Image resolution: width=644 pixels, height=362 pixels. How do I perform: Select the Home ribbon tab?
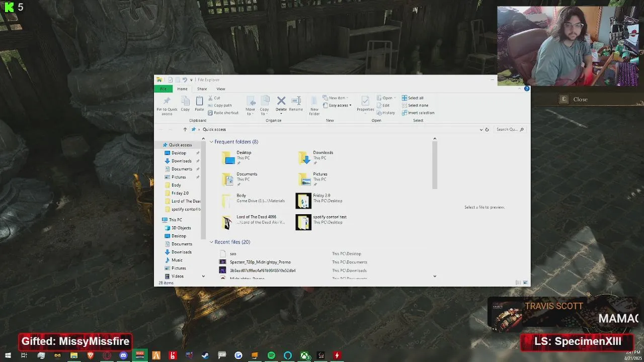click(x=182, y=88)
